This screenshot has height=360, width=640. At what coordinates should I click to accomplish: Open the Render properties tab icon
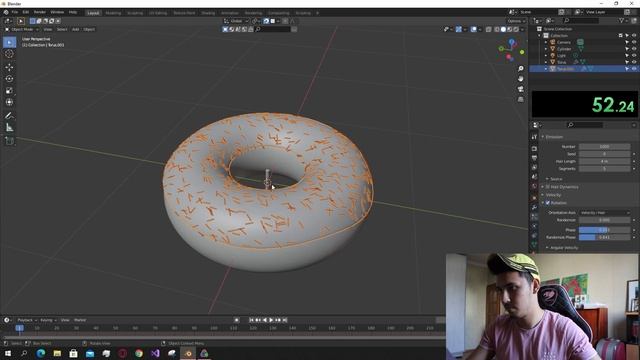(x=534, y=149)
